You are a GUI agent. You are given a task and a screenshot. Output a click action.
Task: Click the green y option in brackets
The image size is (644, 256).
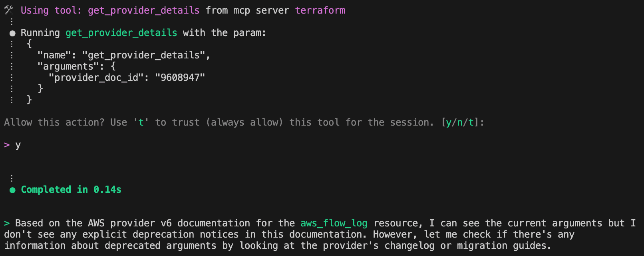pyautogui.click(x=449, y=122)
